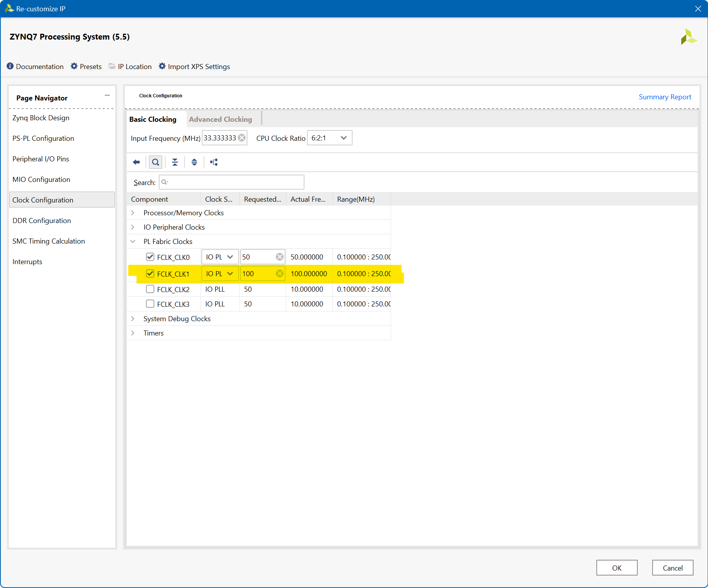Click the Requested frequency column header
This screenshot has width=708, height=588.
[263, 199]
